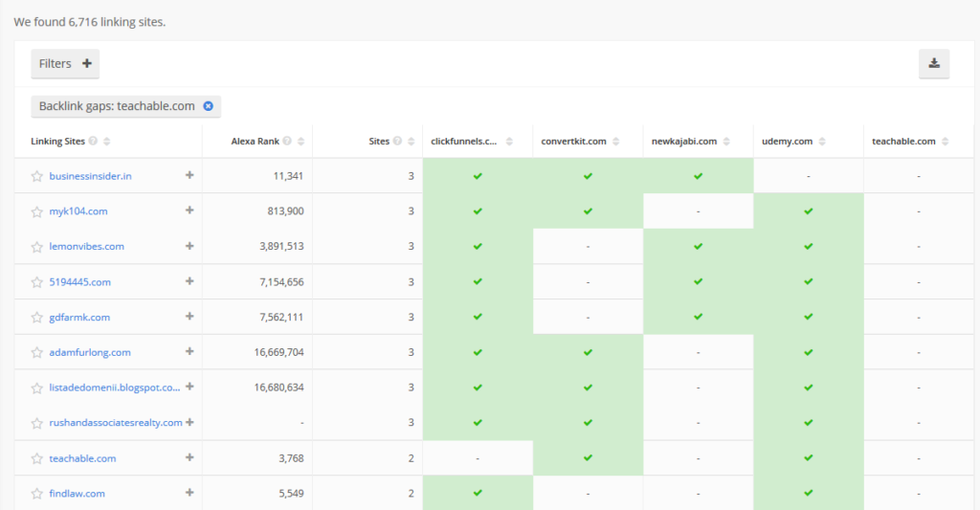Open the teachable.com row link
The width and height of the screenshot is (980, 510).
coord(82,458)
